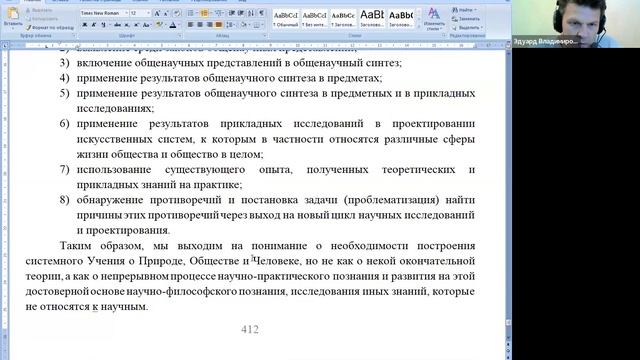Image resolution: width=640 pixels, height=360 pixels.
Task: Toggle subscript formatting
Action: click(x=127, y=25)
